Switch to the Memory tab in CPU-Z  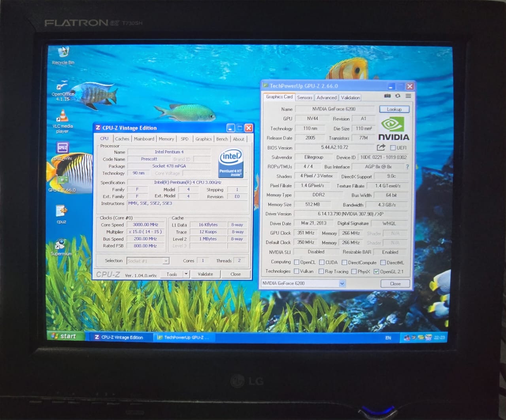click(x=166, y=139)
